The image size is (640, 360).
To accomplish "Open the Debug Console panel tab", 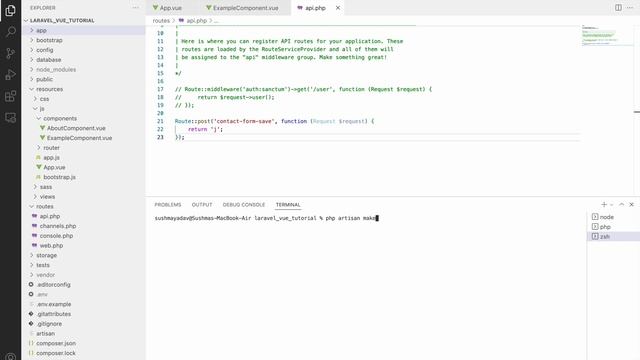I will tap(244, 204).
